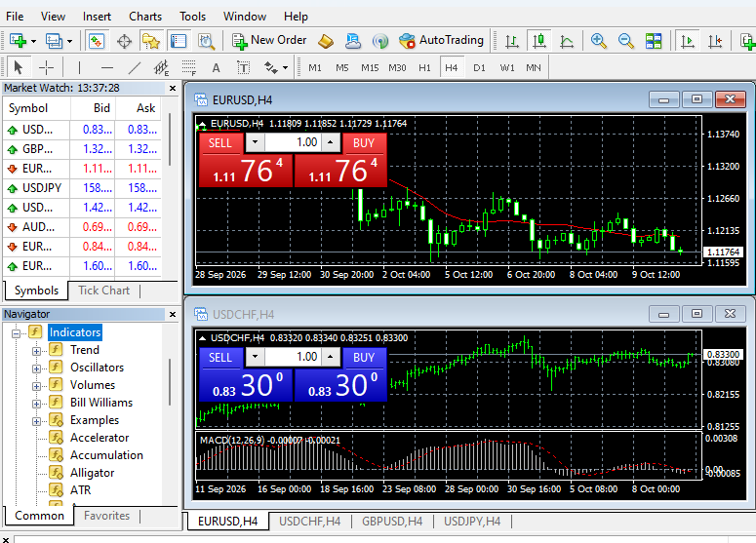Select the M1 timeframe
The width and height of the screenshot is (756, 543).
click(315, 68)
